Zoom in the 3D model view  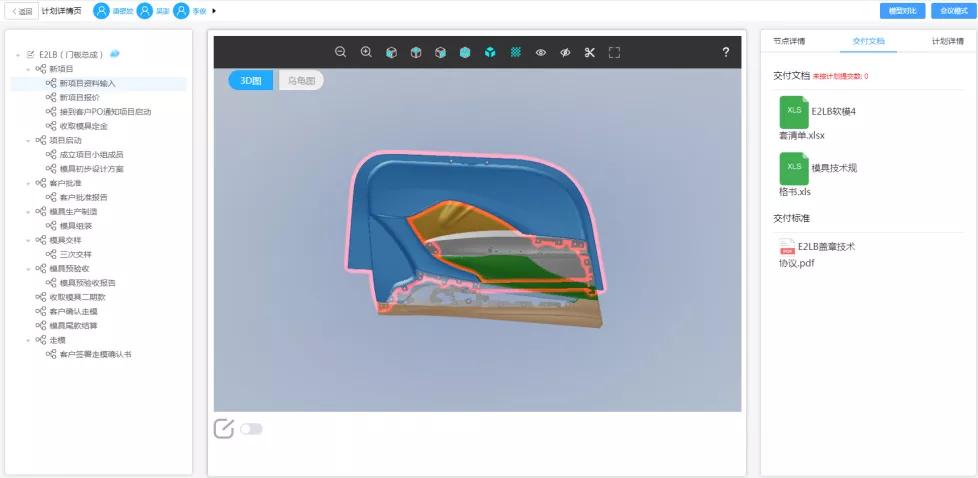366,52
